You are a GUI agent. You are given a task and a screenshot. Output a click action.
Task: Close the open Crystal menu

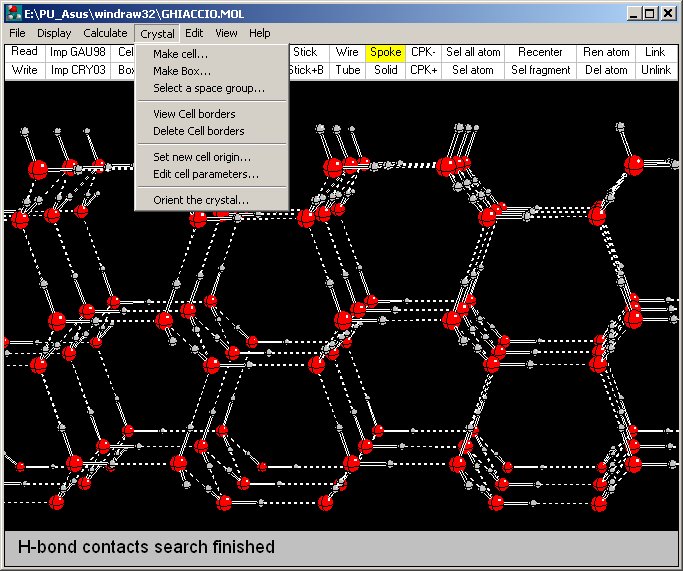pyautogui.click(x=157, y=34)
